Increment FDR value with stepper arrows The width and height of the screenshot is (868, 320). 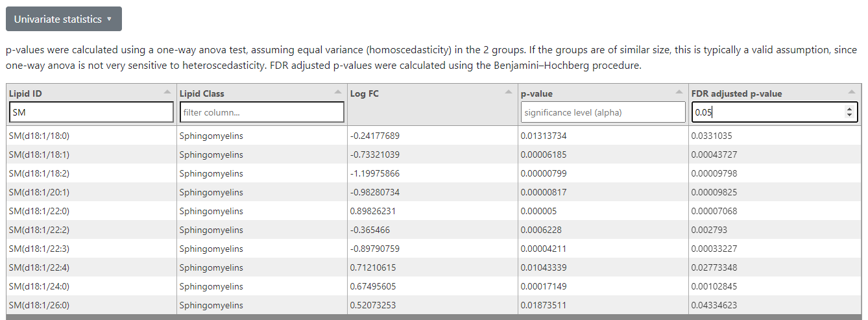click(x=849, y=109)
